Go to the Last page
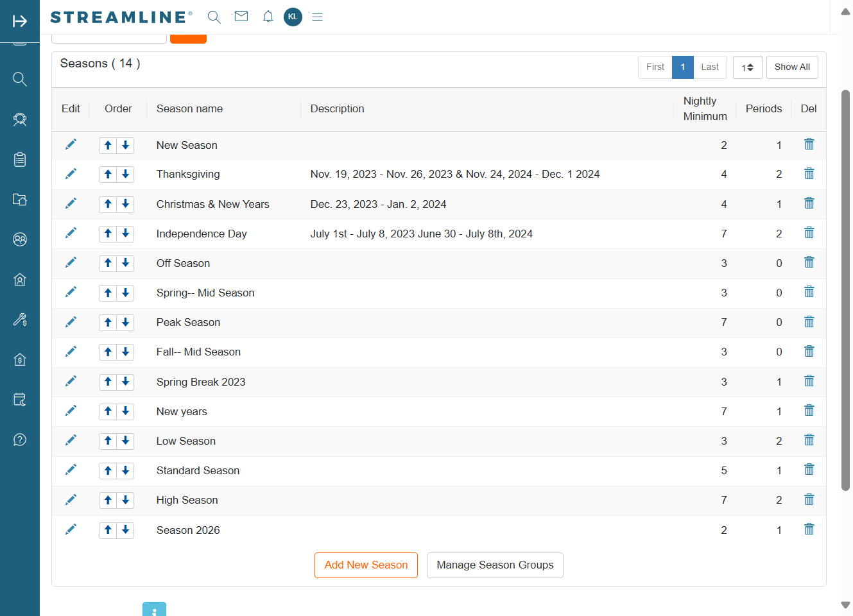Screen dimensions: 853x616 point(710,67)
